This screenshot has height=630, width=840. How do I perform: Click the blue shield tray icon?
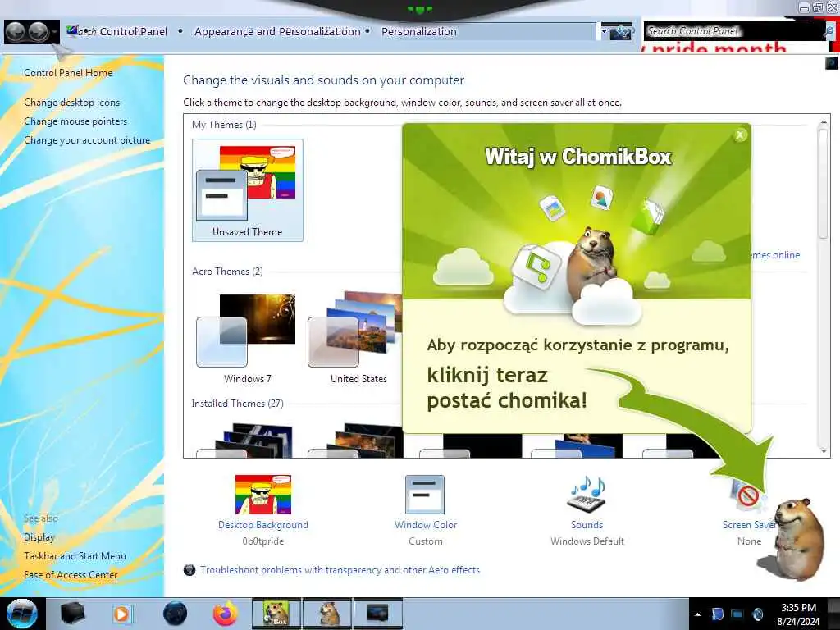tap(718, 614)
